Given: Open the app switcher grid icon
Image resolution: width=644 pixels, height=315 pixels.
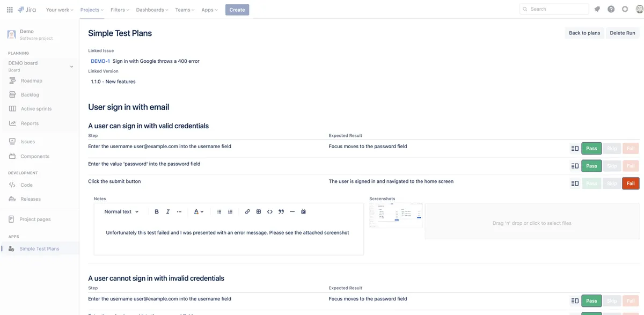Looking at the screenshot, I should tap(10, 10).
